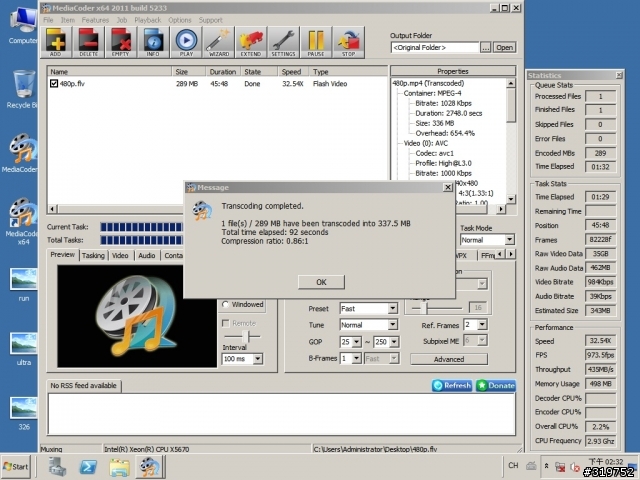Adjust the preview interval slider

click(244, 337)
